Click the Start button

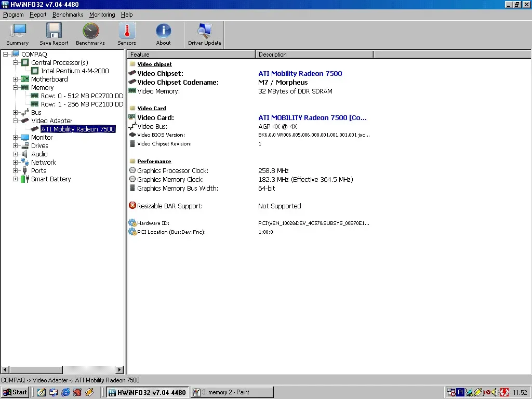pos(15,392)
